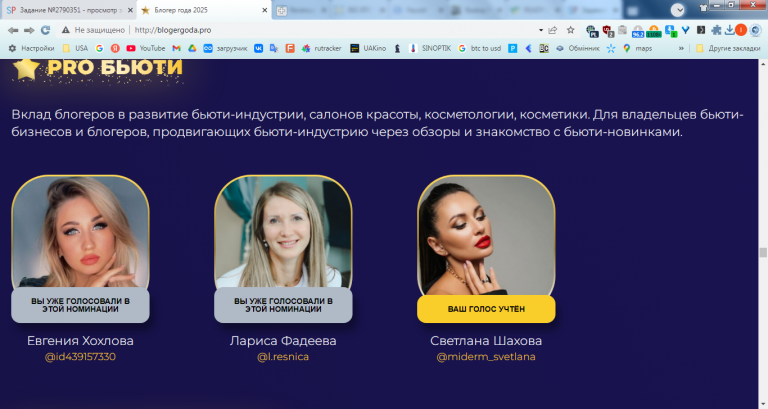
Task: Expand the hidden bookmarks chevron
Action: pyautogui.click(x=681, y=48)
